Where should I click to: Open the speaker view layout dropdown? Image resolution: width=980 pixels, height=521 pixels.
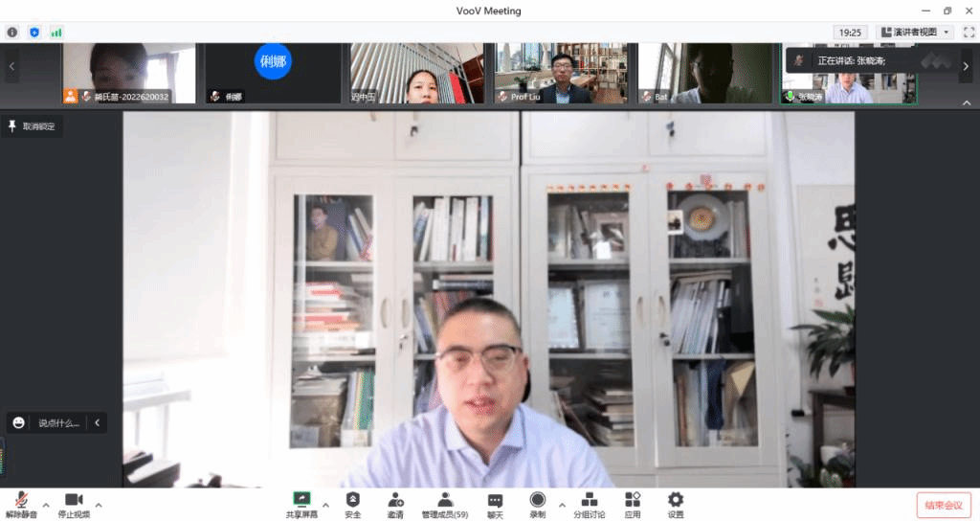click(915, 32)
